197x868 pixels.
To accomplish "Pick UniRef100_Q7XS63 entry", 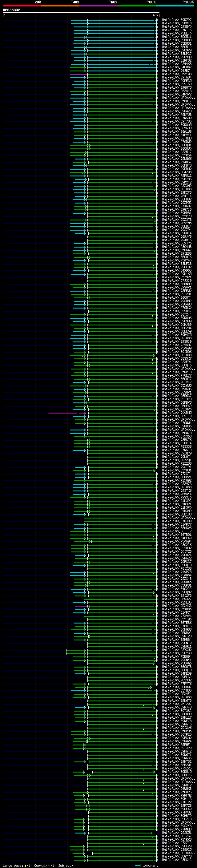I will (177, 436).
